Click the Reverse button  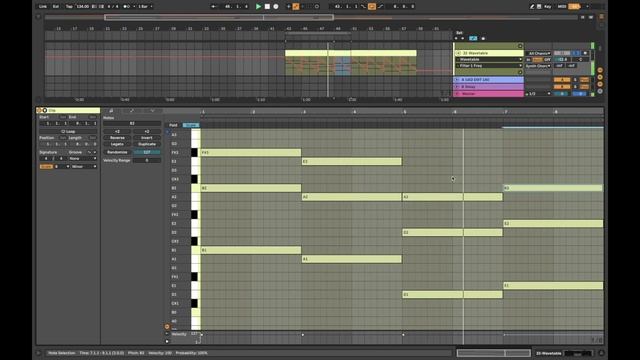pyautogui.click(x=117, y=138)
